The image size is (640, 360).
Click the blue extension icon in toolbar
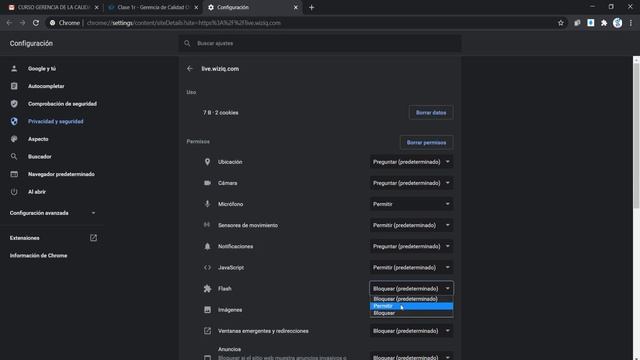[x=591, y=23]
